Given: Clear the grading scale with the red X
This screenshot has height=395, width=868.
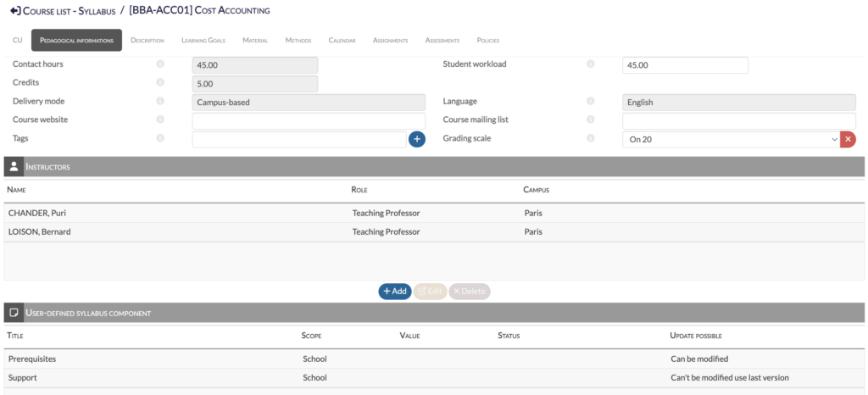Looking at the screenshot, I should tap(848, 139).
